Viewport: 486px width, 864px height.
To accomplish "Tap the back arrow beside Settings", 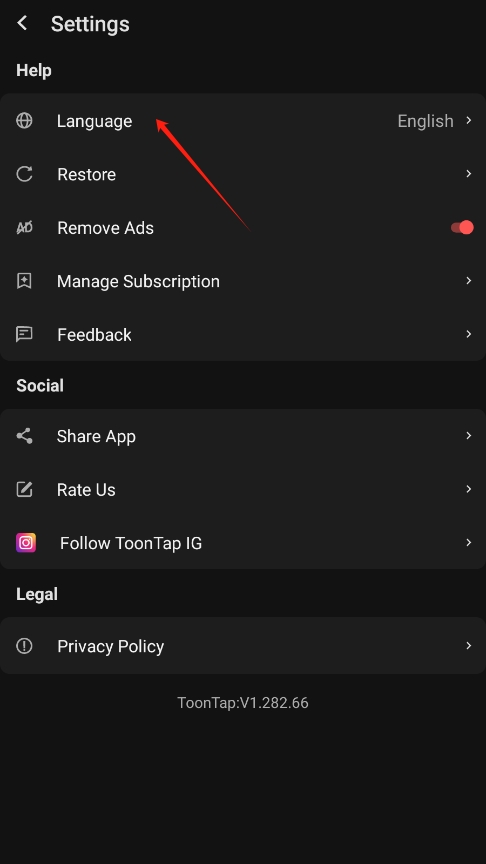I will point(22,23).
